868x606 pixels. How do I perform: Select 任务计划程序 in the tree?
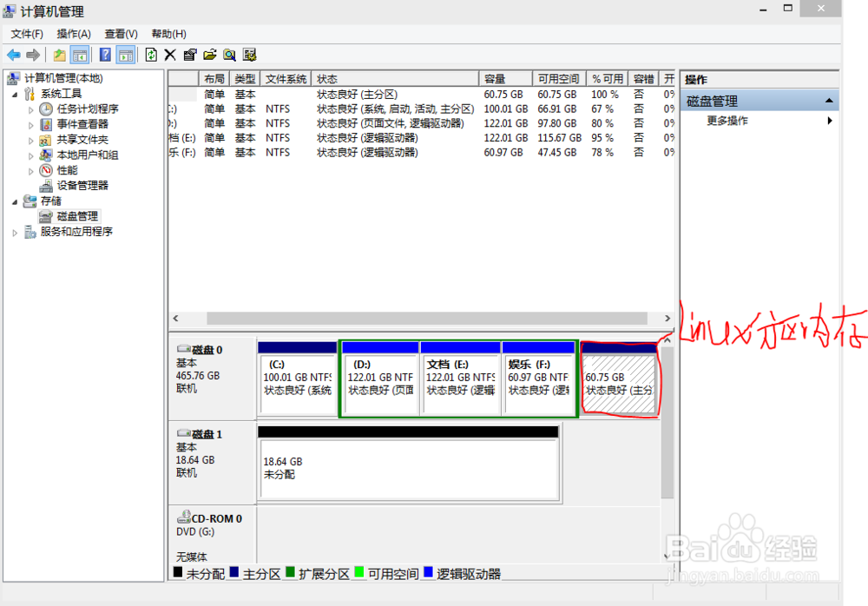[x=88, y=109]
